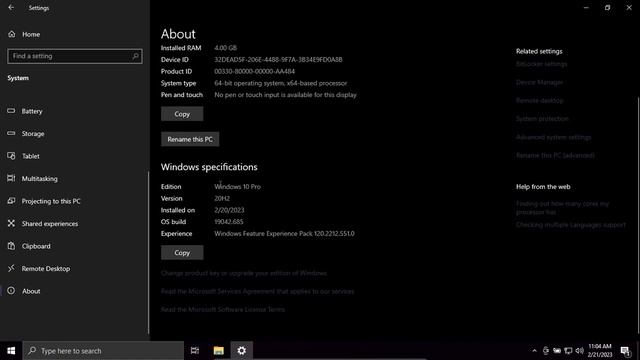640x360 pixels.
Task: Click the back arrow in Settings title bar
Action: coord(11,7)
